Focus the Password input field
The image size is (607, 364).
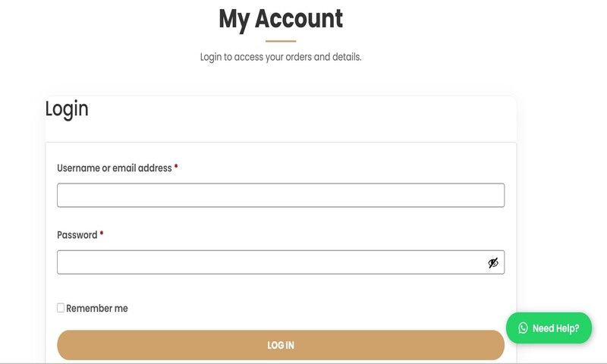269,262
